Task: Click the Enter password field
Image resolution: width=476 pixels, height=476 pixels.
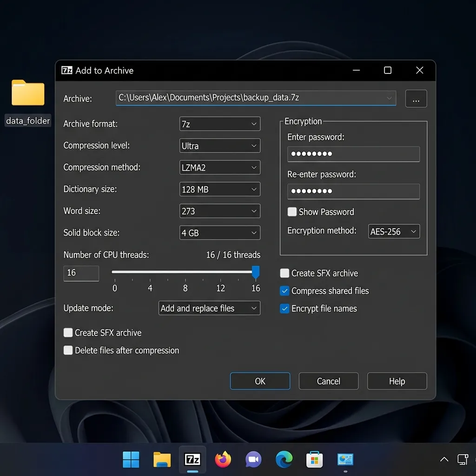Action: [x=353, y=154]
